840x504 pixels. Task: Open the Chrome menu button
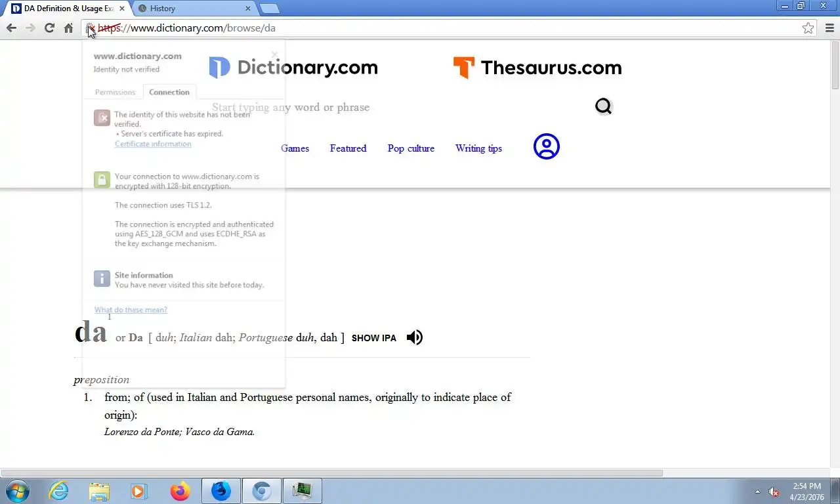[829, 28]
